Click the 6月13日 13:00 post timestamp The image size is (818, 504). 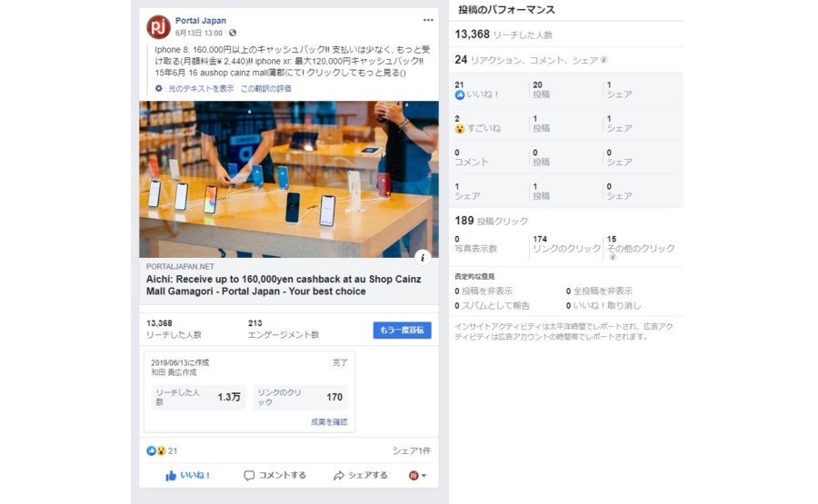pyautogui.click(x=198, y=33)
